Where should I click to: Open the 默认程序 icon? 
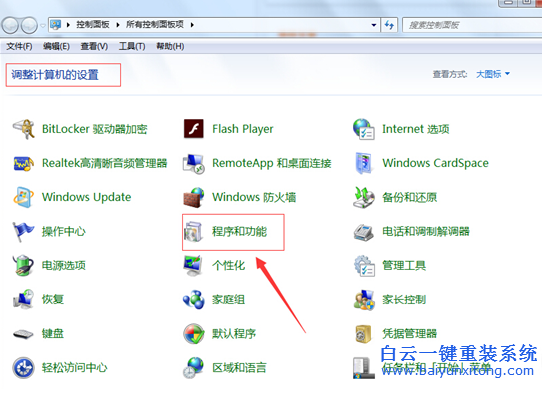tap(194, 333)
